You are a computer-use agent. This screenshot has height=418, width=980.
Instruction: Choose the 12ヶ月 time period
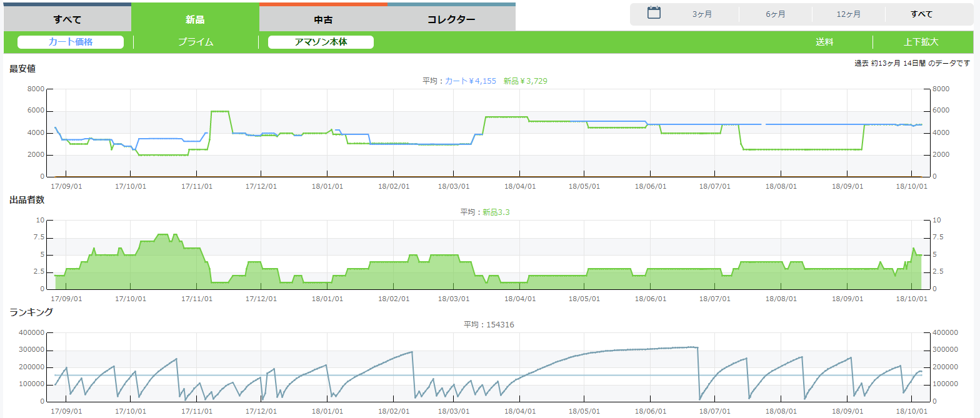(x=848, y=14)
